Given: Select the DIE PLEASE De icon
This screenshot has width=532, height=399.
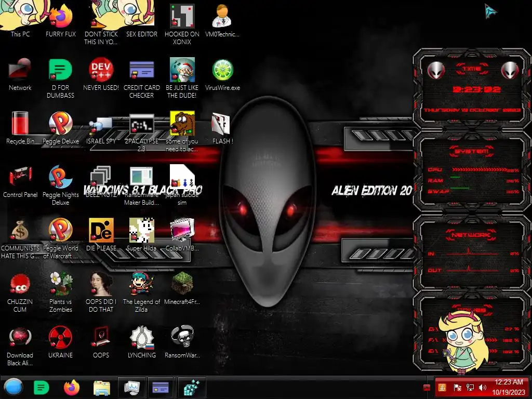Looking at the screenshot, I should click(101, 234).
